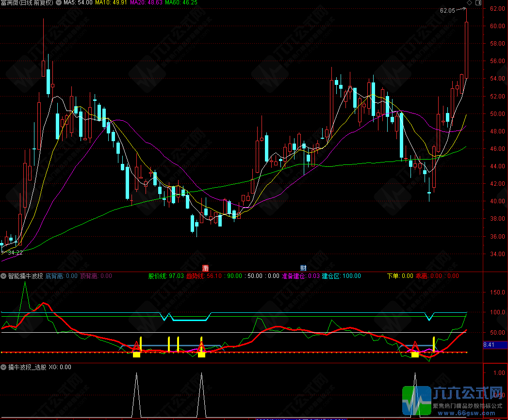Screen dimensions: 508x420
Task: Open the red 激 event marker
Action: tap(205, 268)
